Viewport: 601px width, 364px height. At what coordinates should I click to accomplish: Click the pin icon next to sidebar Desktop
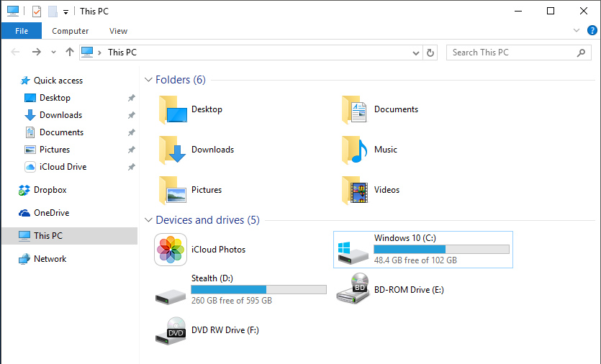pos(132,98)
